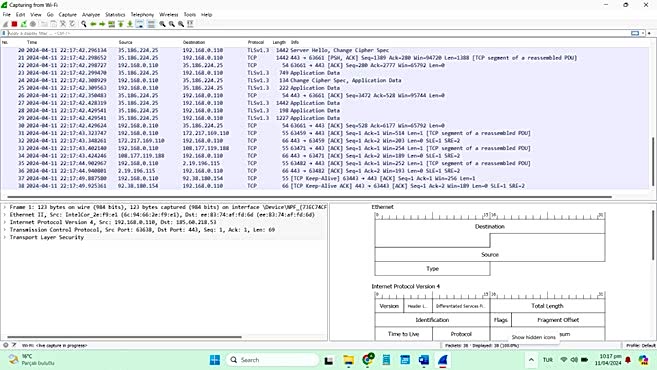Screen dimensions: 657x370
Task: Open capture options gear icon
Action: [x=33, y=24]
